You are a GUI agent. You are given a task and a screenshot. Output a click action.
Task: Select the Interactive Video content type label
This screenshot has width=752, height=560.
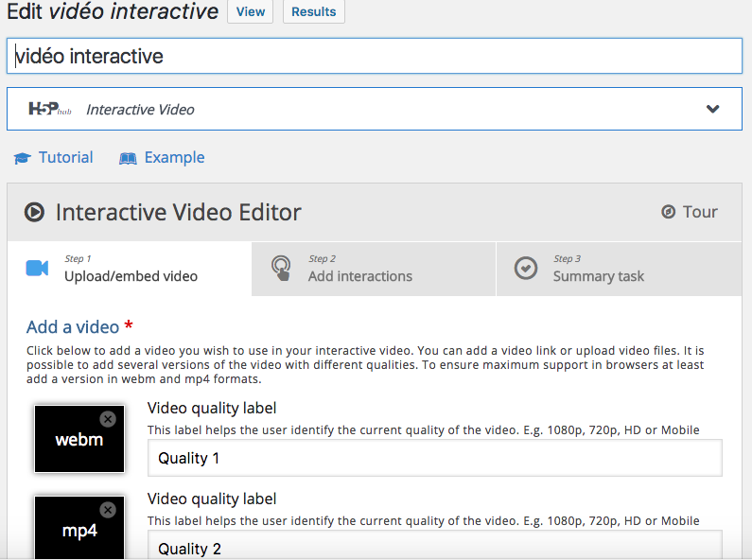[140, 110]
